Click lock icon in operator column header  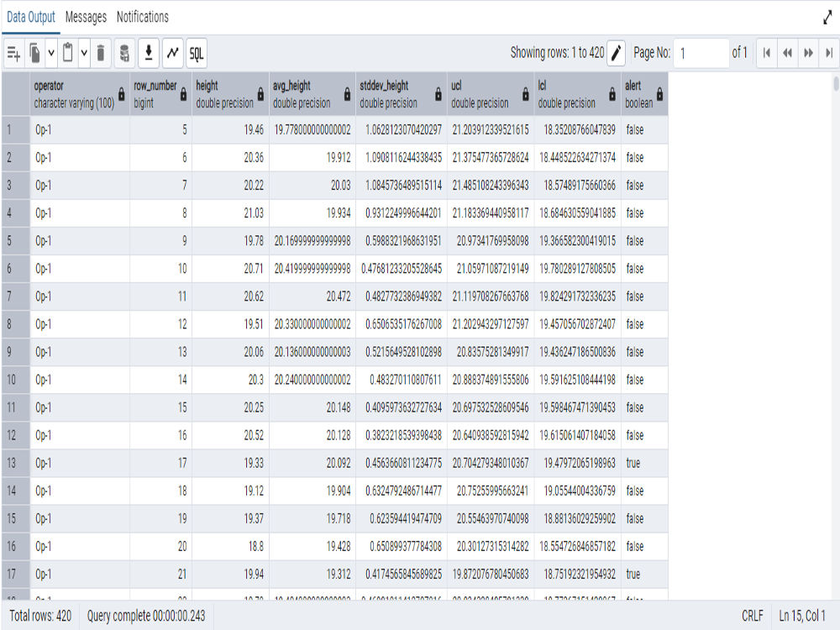click(x=122, y=94)
